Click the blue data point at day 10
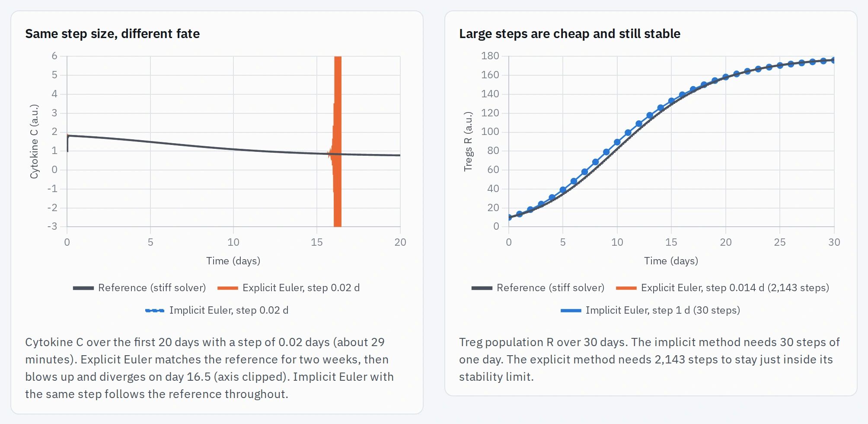This screenshot has height=424, width=868. (617, 142)
